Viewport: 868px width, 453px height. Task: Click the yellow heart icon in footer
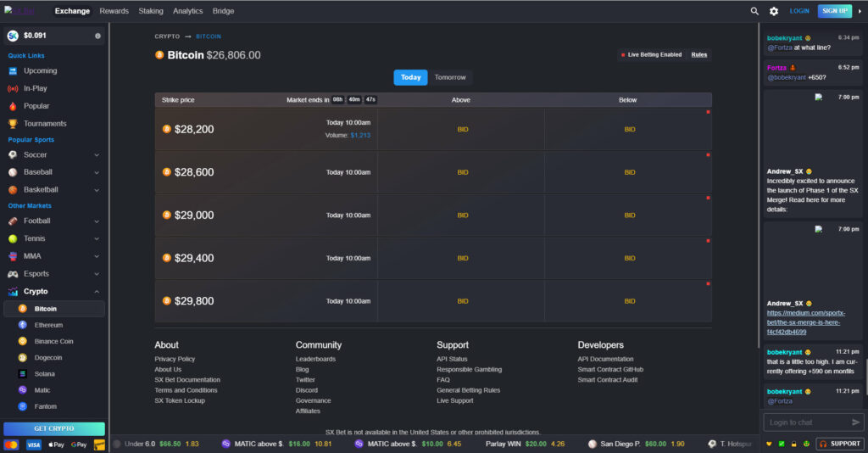click(769, 445)
